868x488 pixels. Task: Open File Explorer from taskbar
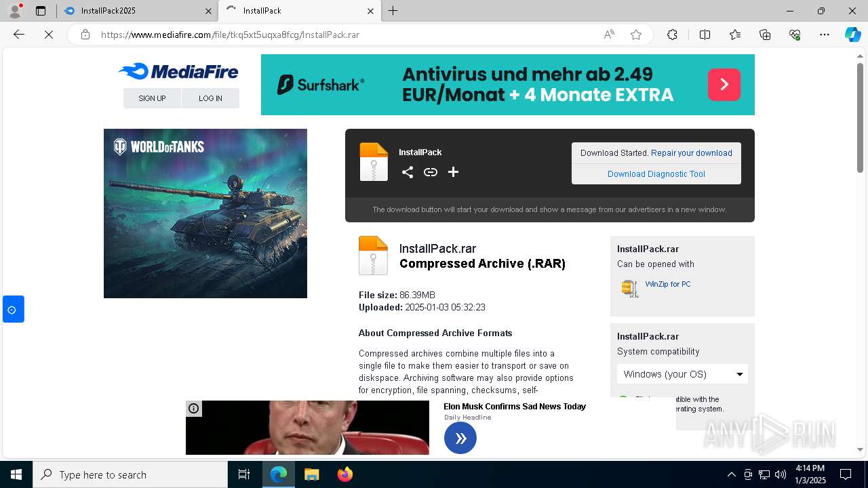click(311, 474)
